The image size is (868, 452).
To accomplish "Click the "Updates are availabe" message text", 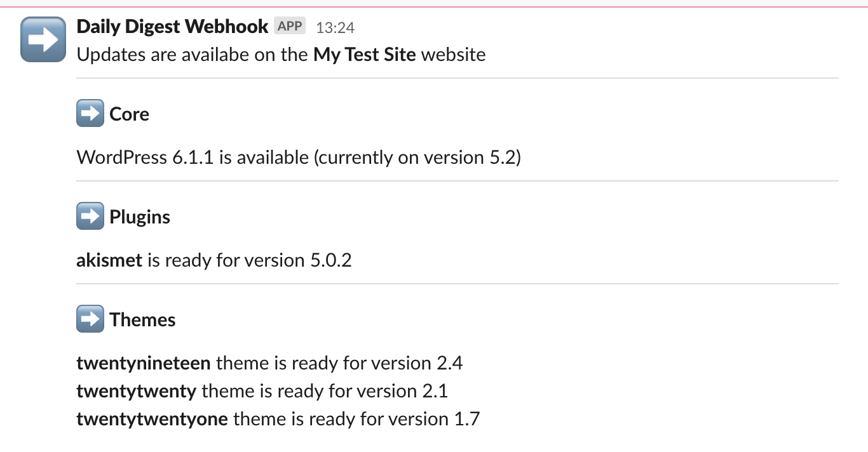I will 192,55.
